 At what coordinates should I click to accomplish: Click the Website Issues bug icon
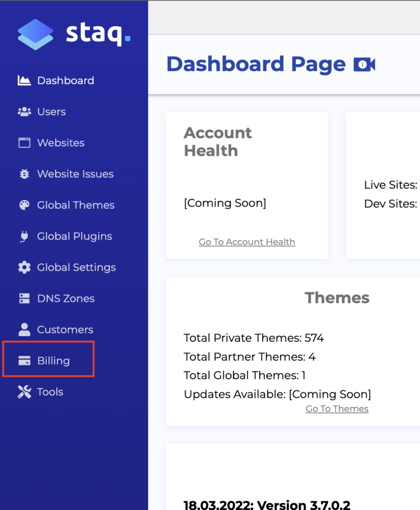click(x=24, y=174)
